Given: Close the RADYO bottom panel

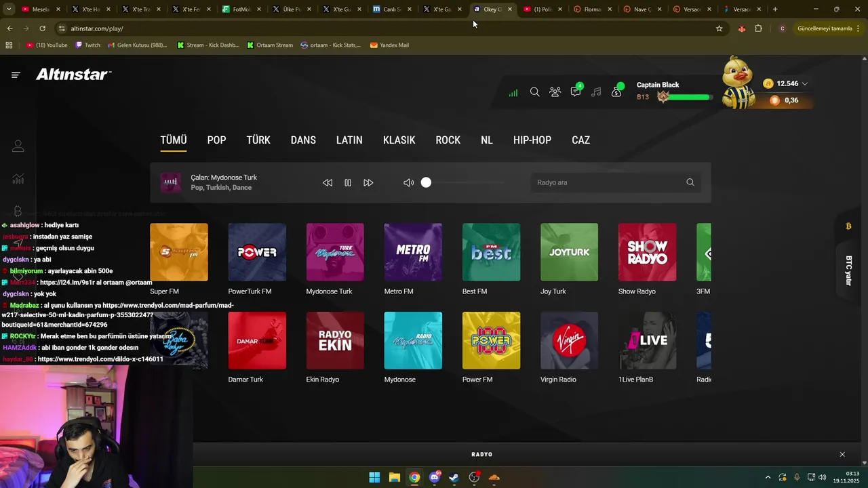Looking at the screenshot, I should [x=842, y=454].
